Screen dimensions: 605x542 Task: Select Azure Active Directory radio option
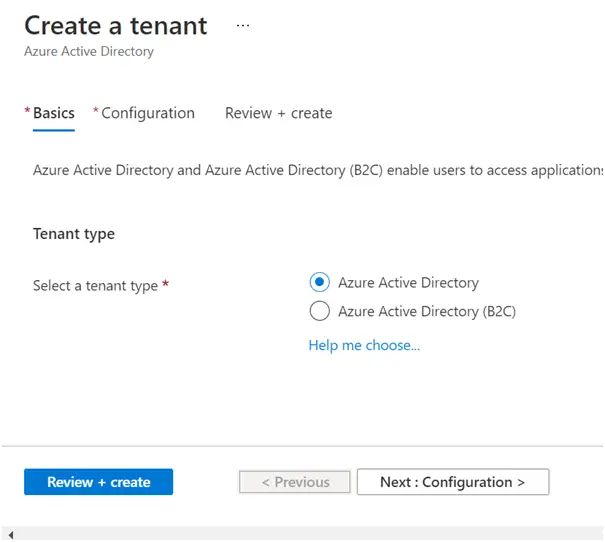(319, 282)
